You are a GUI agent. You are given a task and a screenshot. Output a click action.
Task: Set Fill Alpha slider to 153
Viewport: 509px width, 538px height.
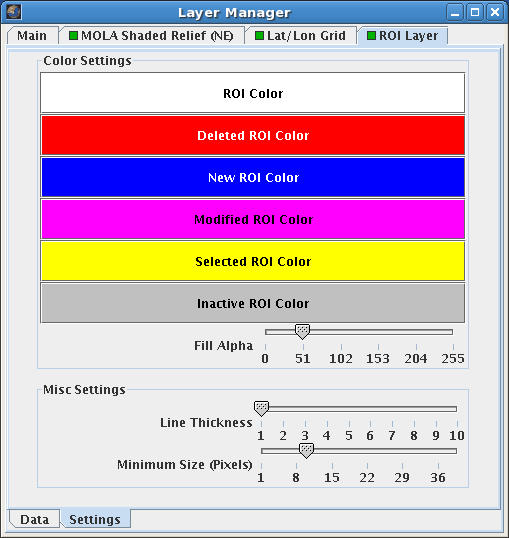(378, 332)
